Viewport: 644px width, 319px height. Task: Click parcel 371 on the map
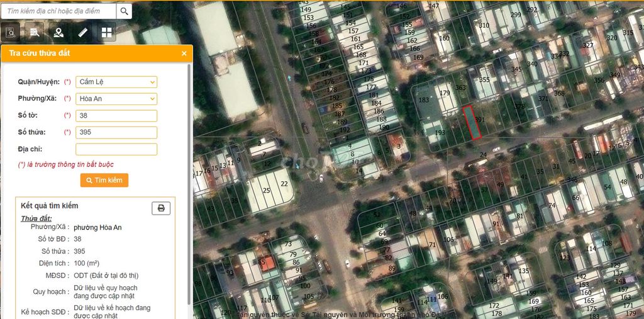[x=543, y=99]
